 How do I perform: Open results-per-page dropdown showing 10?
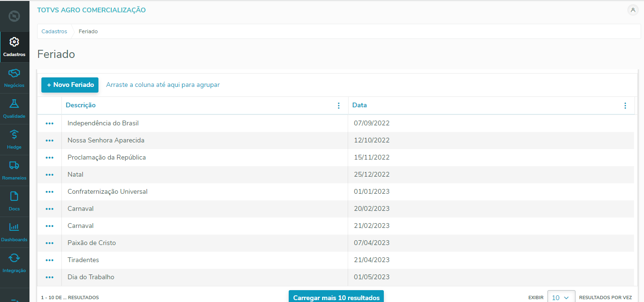561,298
